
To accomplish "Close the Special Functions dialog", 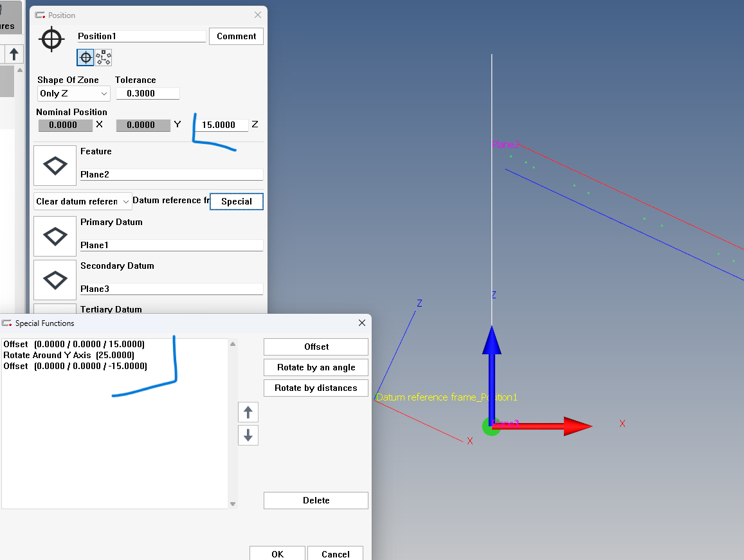I will [361, 323].
